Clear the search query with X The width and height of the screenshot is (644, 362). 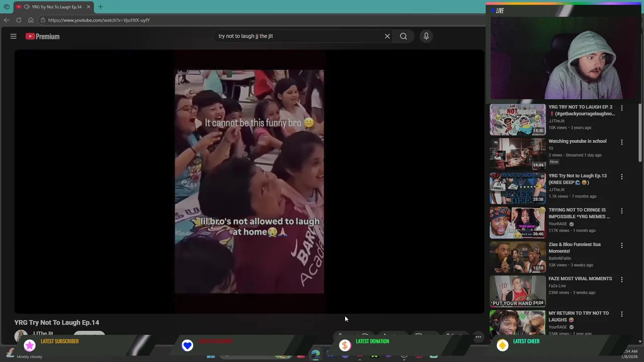click(x=387, y=36)
